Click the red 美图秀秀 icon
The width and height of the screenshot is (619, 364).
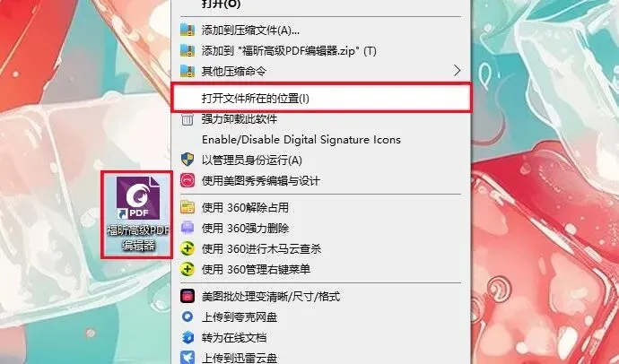point(187,180)
